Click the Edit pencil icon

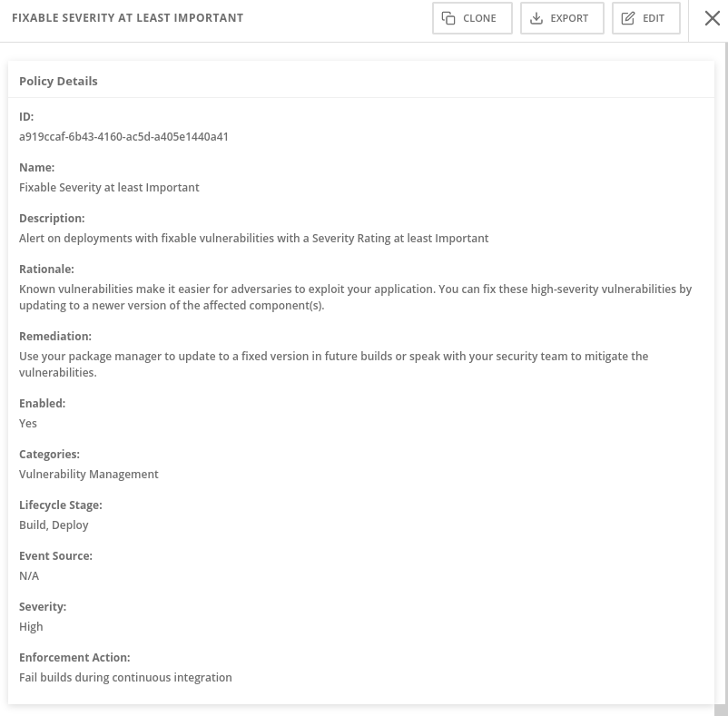point(628,18)
